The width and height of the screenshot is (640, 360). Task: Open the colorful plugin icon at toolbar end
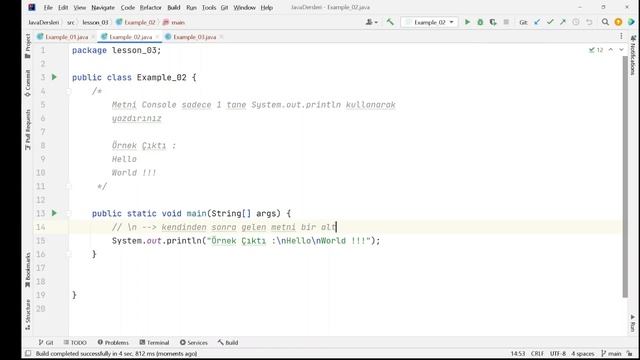[x=631, y=22]
